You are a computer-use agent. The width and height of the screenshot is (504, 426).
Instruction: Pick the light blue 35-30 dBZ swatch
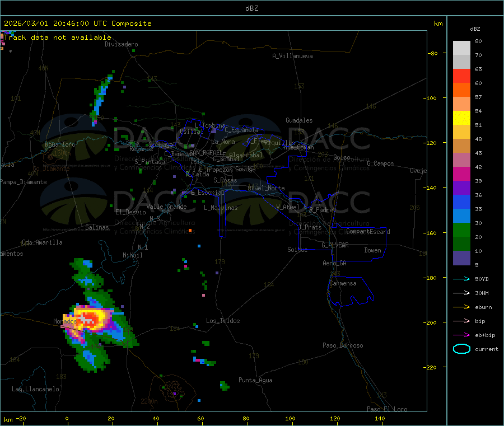461,216
